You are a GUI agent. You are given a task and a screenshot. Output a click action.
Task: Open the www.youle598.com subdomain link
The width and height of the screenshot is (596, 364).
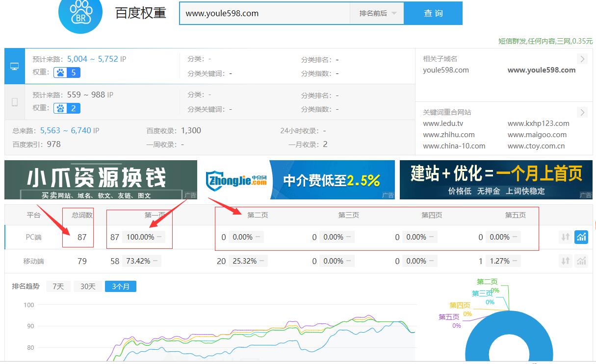[542, 70]
